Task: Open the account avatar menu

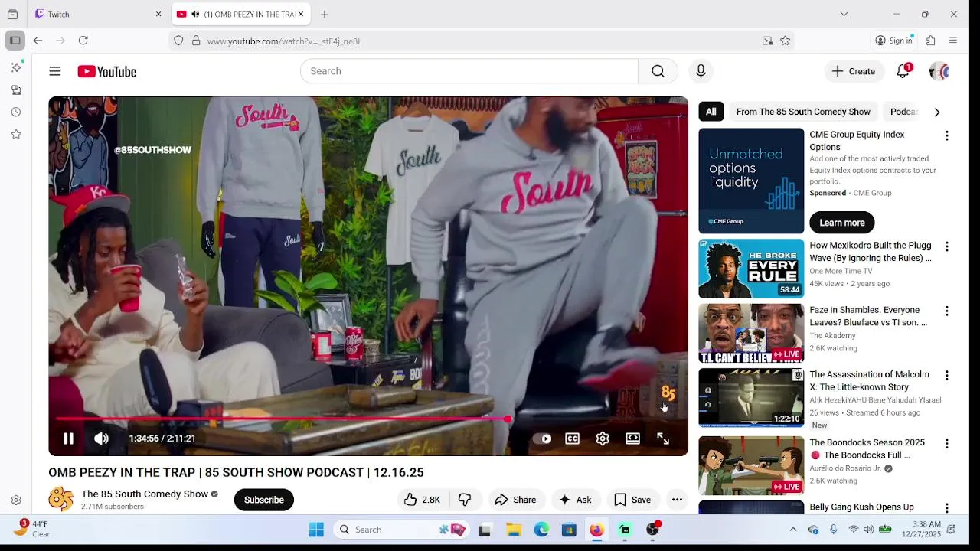Action: [939, 71]
